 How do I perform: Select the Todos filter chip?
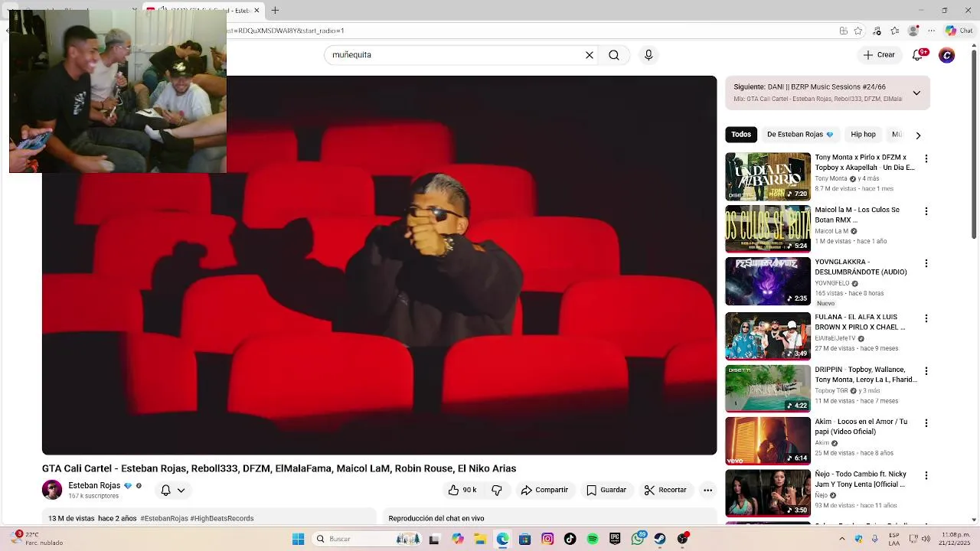point(741,135)
